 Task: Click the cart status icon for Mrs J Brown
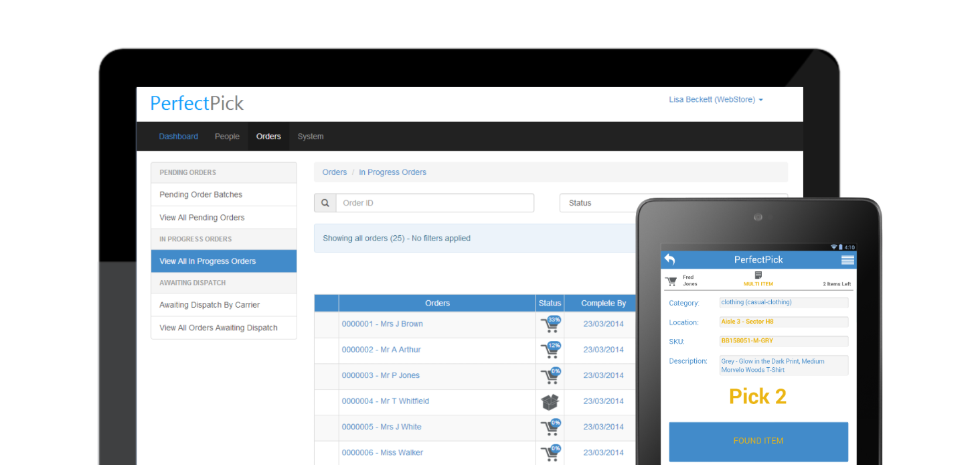point(550,324)
